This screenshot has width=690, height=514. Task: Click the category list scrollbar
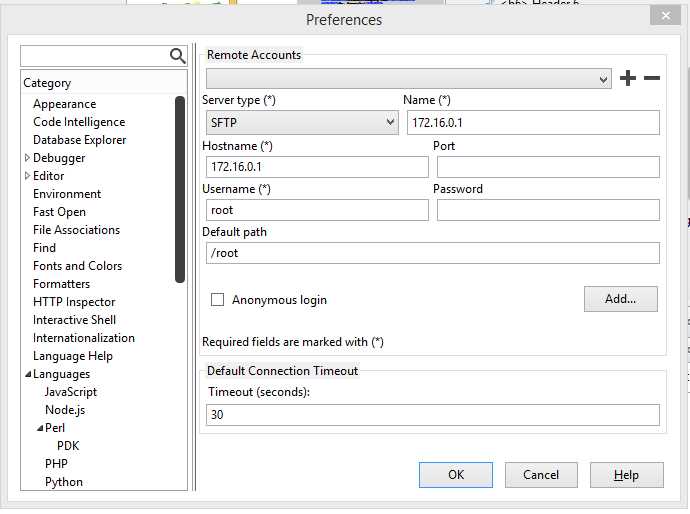180,189
